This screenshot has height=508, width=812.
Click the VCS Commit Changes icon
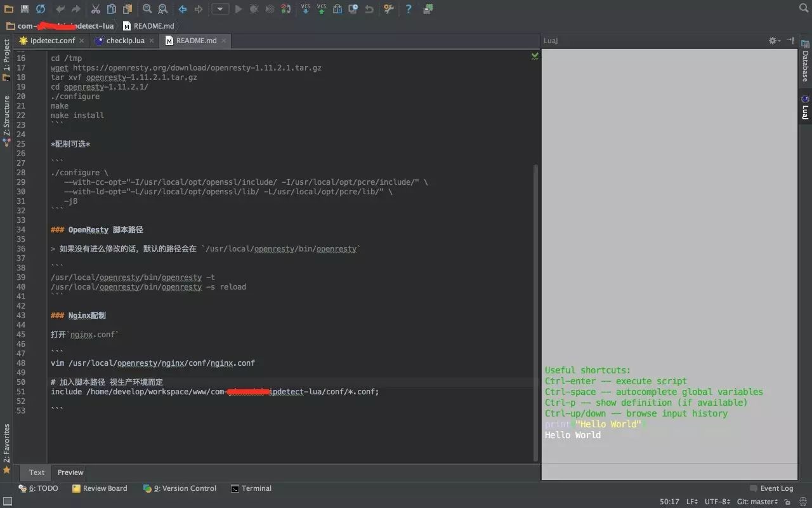pos(322,9)
